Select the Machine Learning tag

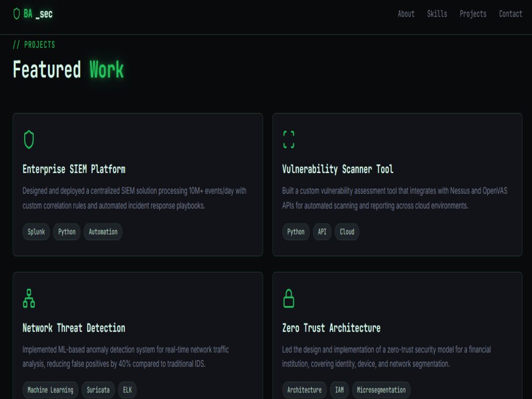[x=51, y=390]
